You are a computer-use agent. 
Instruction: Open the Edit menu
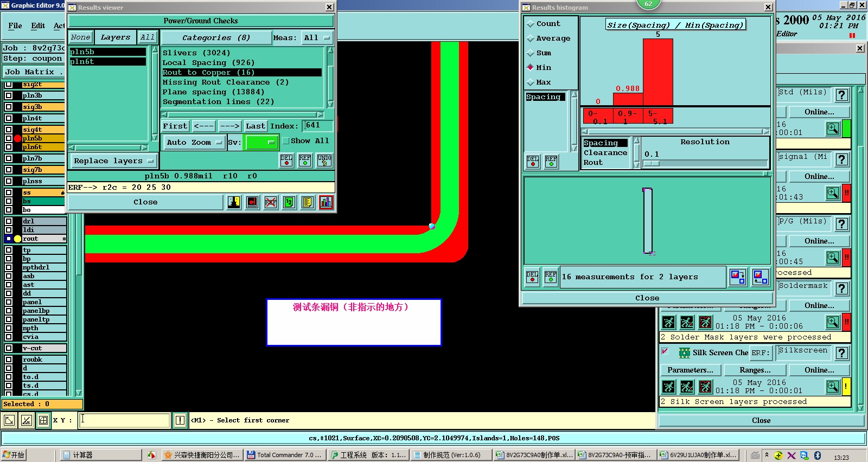click(x=38, y=25)
